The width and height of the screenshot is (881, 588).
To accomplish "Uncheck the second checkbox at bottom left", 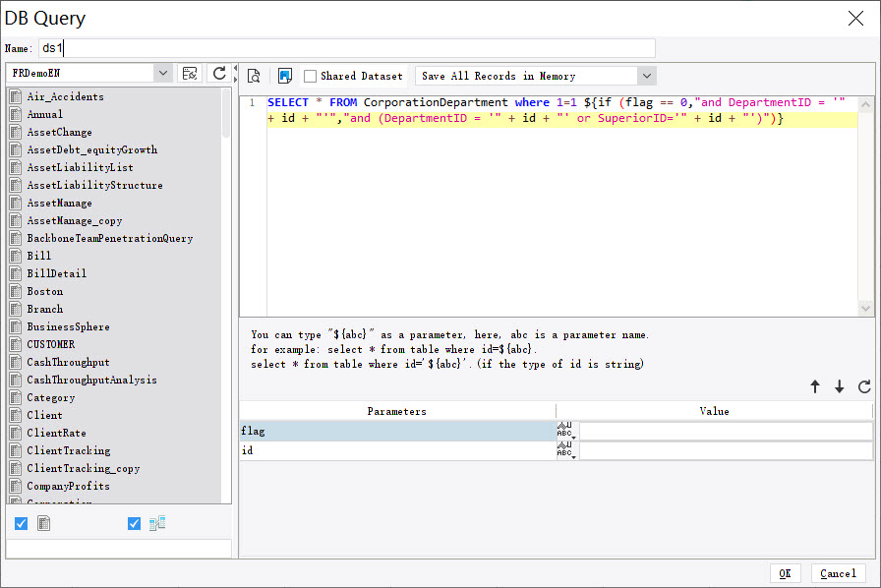I will coord(134,523).
